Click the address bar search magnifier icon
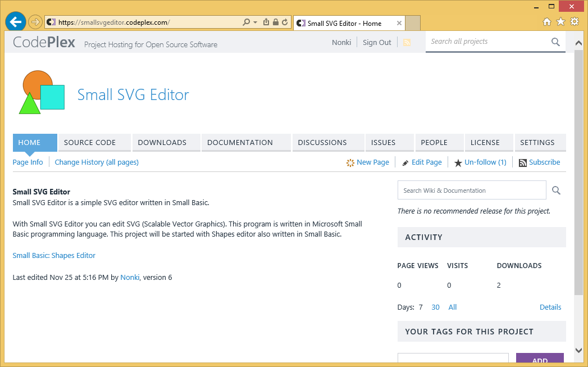Image resolution: width=588 pixels, height=367 pixels. click(x=246, y=22)
